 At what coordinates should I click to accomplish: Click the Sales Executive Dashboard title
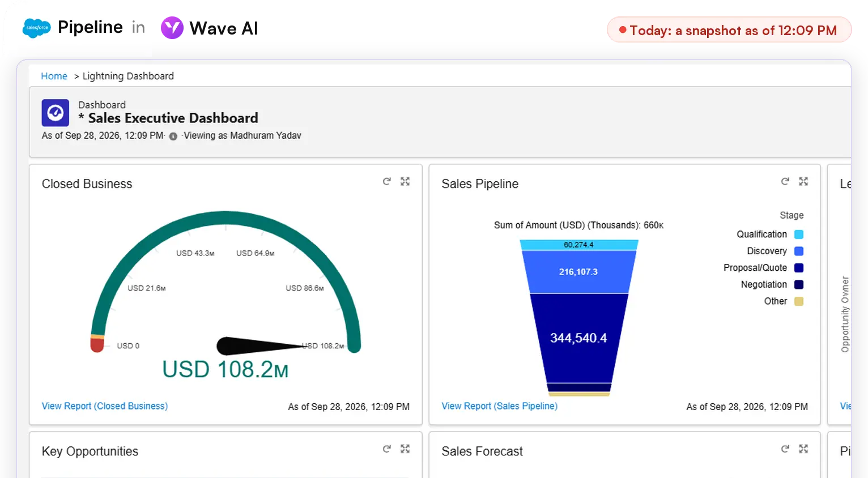tap(168, 118)
